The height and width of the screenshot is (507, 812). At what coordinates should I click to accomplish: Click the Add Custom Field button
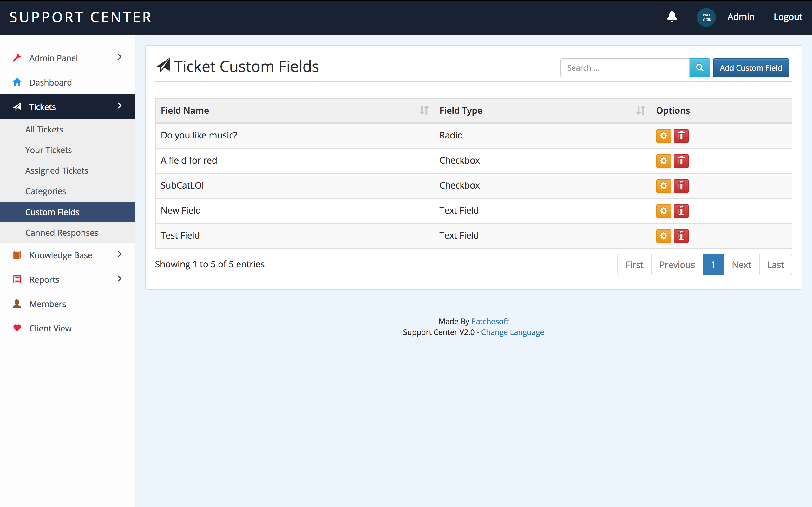pyautogui.click(x=750, y=68)
